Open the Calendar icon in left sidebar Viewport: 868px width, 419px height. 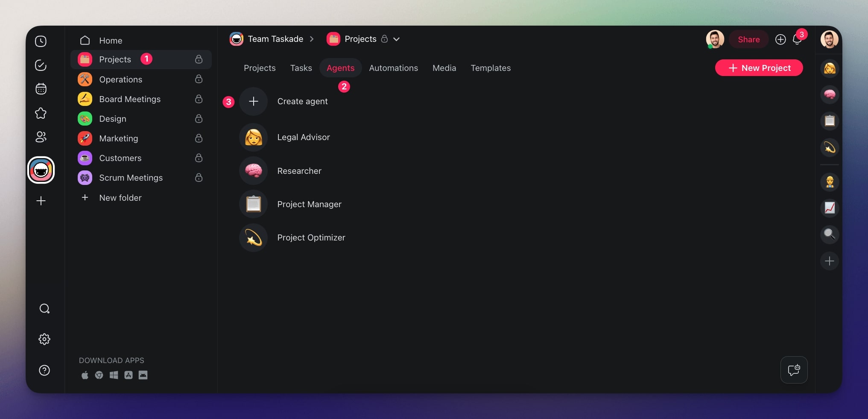41,89
